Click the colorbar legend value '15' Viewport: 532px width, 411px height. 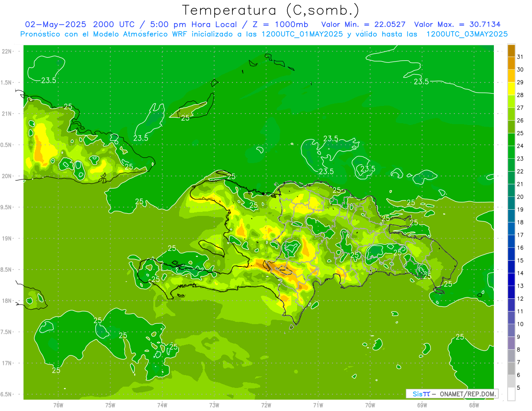520,260
